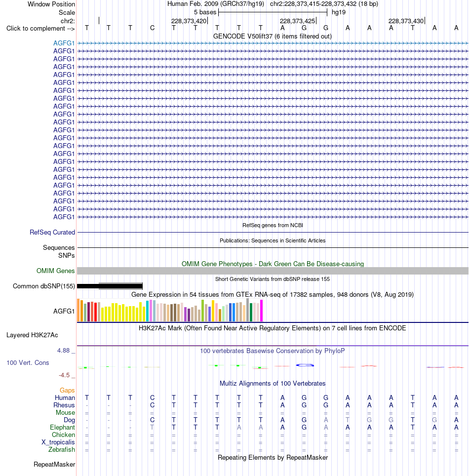Click the 228,373,425 ruler coordinate
Screen dimensions: 469x476
[x=298, y=21]
